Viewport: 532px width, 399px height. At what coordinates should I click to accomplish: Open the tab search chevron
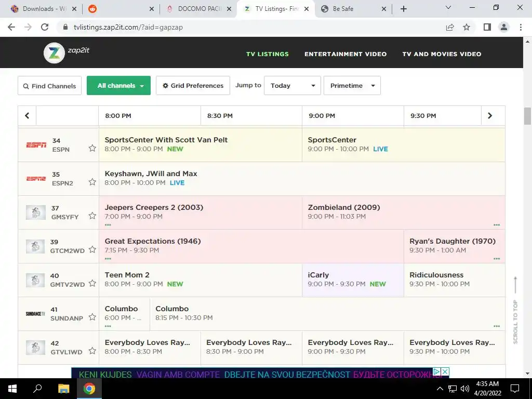coord(448,7)
